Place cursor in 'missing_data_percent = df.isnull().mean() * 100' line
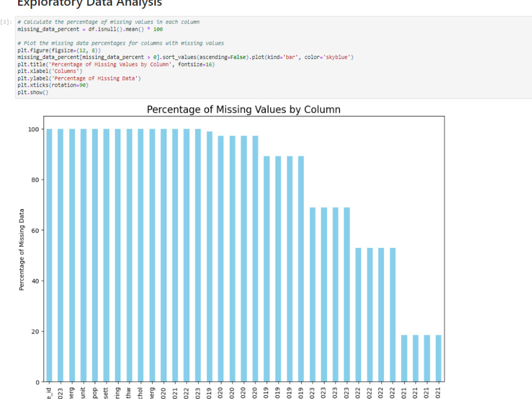This screenshot has width=532, height=399. point(90,29)
